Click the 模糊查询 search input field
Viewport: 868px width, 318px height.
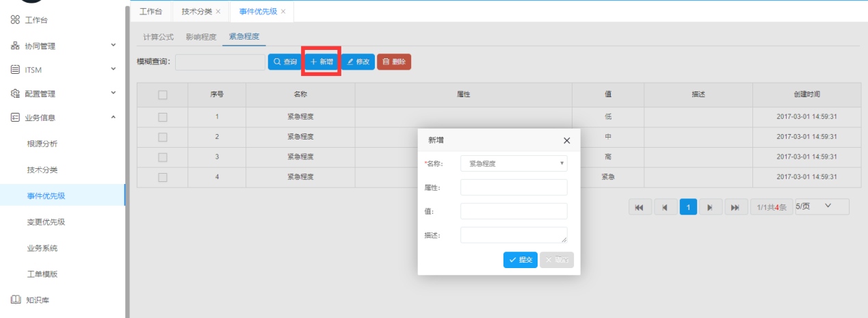[220, 62]
